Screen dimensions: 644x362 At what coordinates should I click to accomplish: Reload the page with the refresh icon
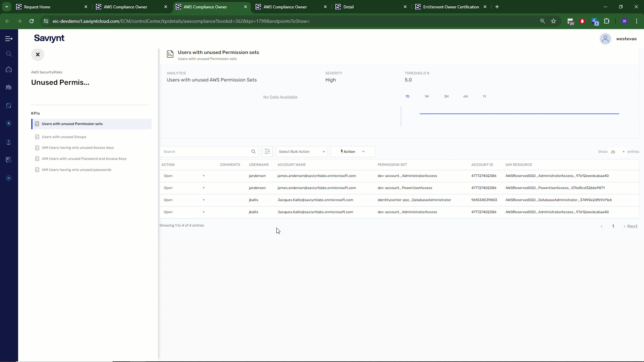click(x=32, y=21)
